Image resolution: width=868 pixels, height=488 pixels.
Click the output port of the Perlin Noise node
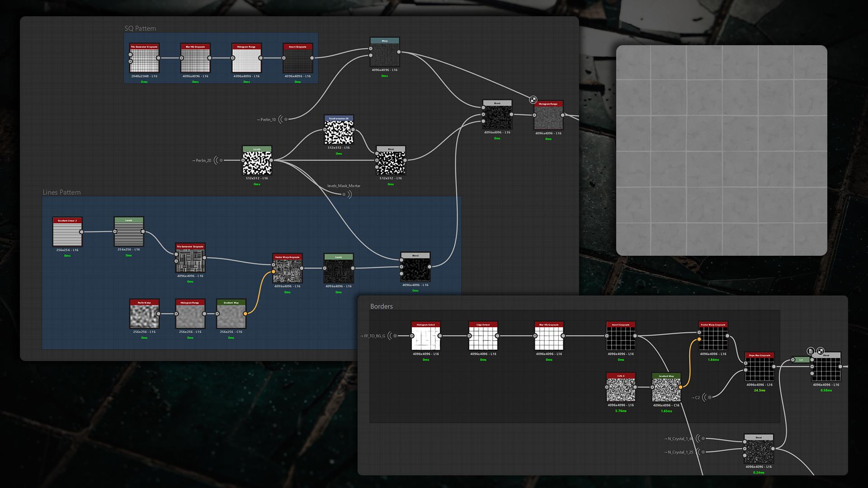coord(158,314)
